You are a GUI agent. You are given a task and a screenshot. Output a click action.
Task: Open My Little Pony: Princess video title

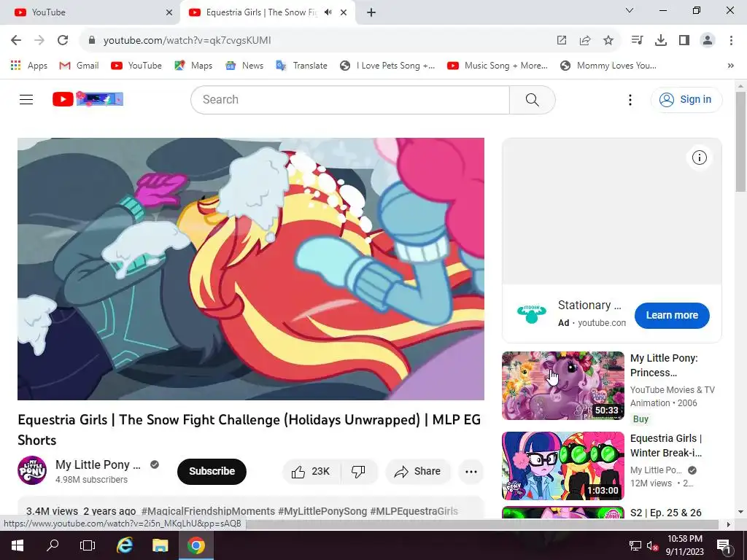point(664,365)
